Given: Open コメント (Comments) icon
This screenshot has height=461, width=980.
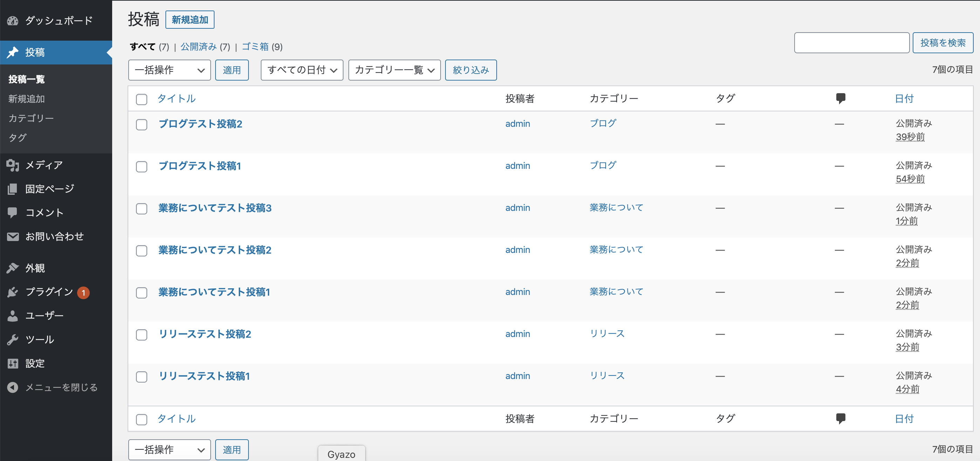Looking at the screenshot, I should (x=13, y=212).
